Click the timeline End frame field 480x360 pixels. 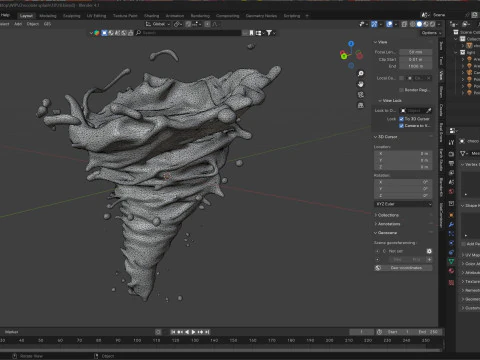(x=428, y=332)
